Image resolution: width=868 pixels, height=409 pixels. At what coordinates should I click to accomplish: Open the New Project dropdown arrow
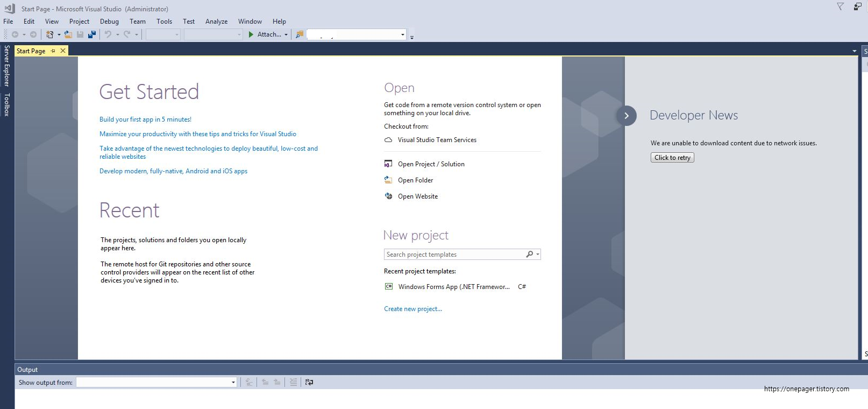59,35
